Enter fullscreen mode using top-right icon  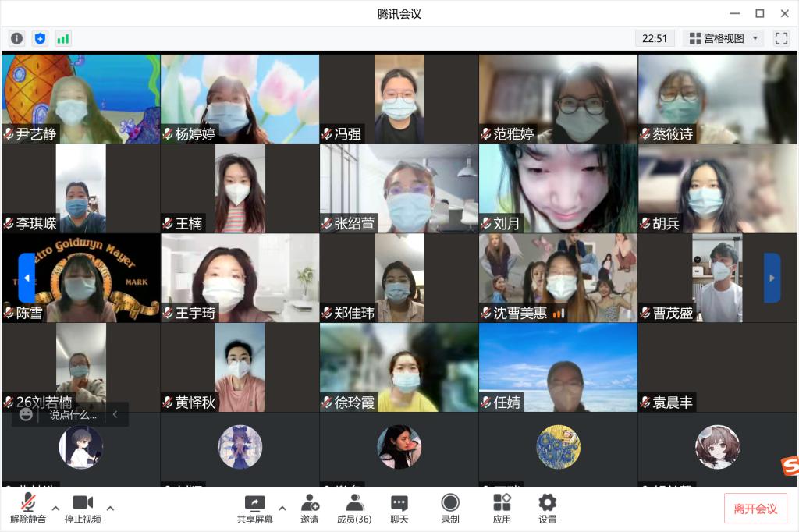pyautogui.click(x=780, y=38)
